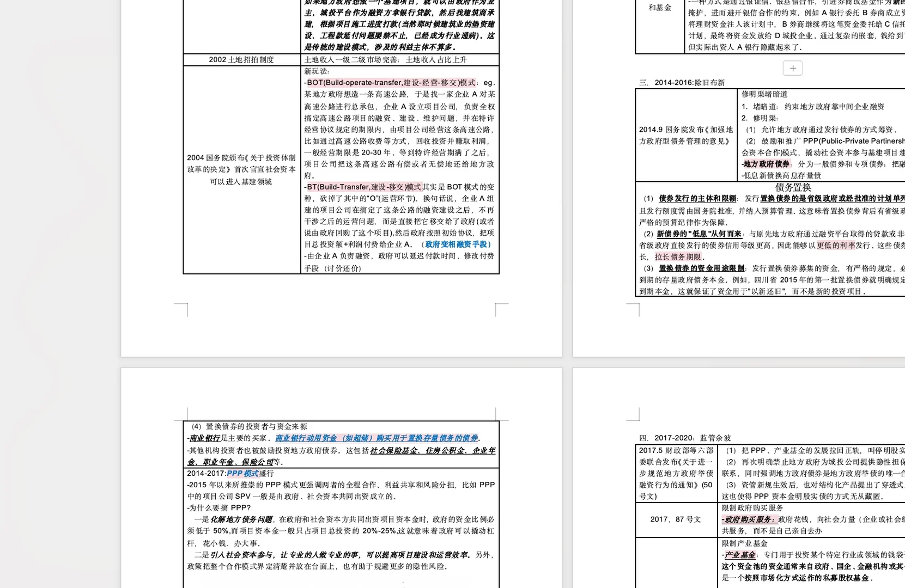Viewport: 905px width, 588px height.
Task: Click the '2002 土地招拍制度' table cell
Action: click(241, 60)
